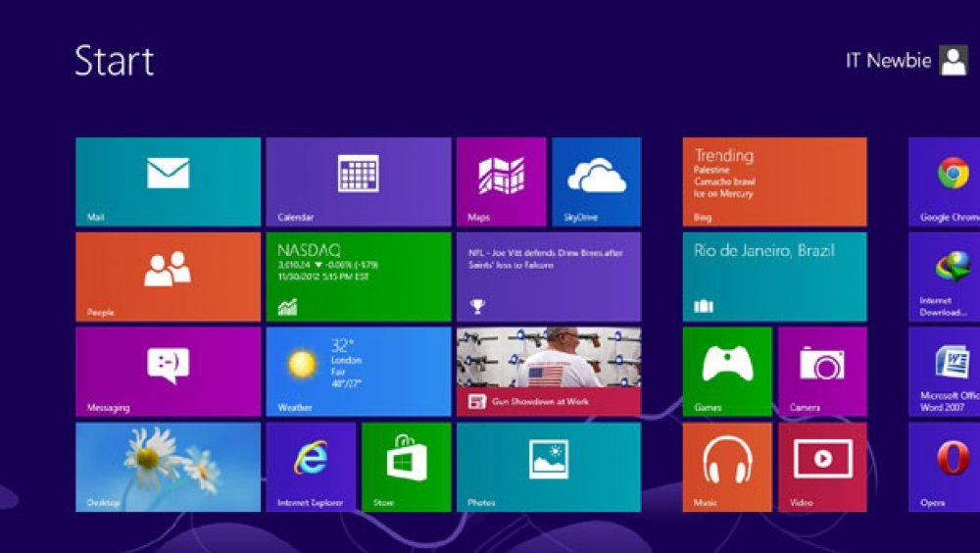Click the 'Ice on Mercury' trending text

723,194
